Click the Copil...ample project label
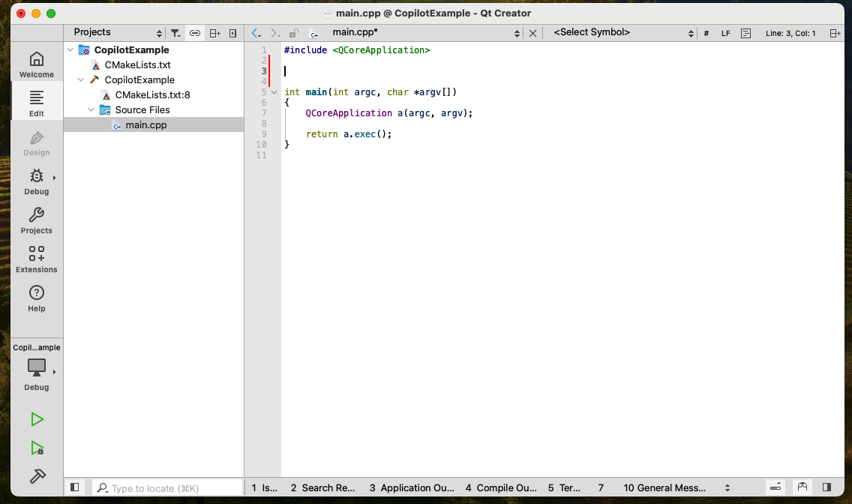This screenshot has width=852, height=504. point(37,347)
